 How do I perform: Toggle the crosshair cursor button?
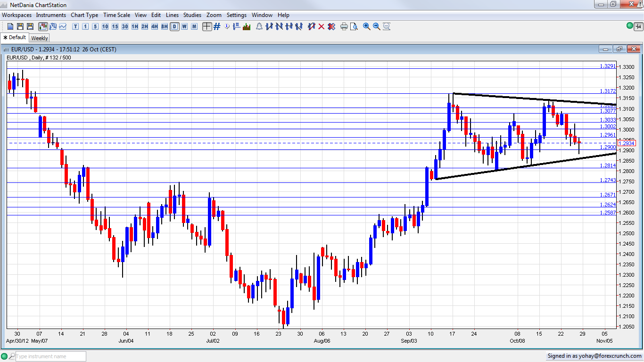tap(206, 26)
